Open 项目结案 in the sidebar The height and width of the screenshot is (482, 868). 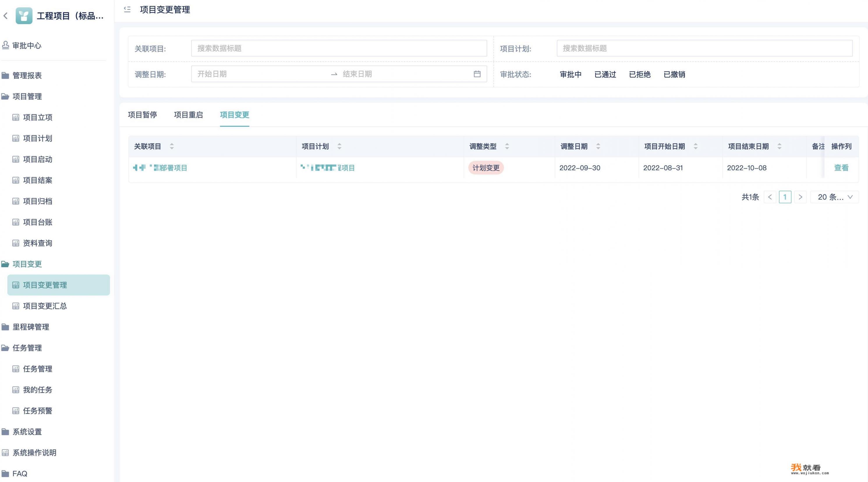click(32, 180)
